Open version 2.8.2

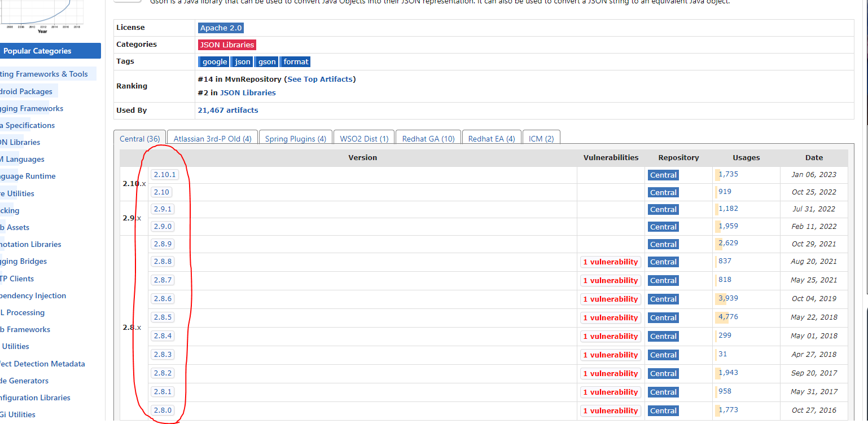pyautogui.click(x=163, y=373)
